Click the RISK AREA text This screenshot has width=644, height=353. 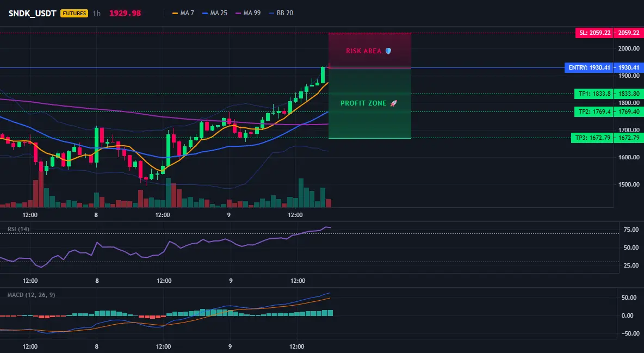click(363, 51)
